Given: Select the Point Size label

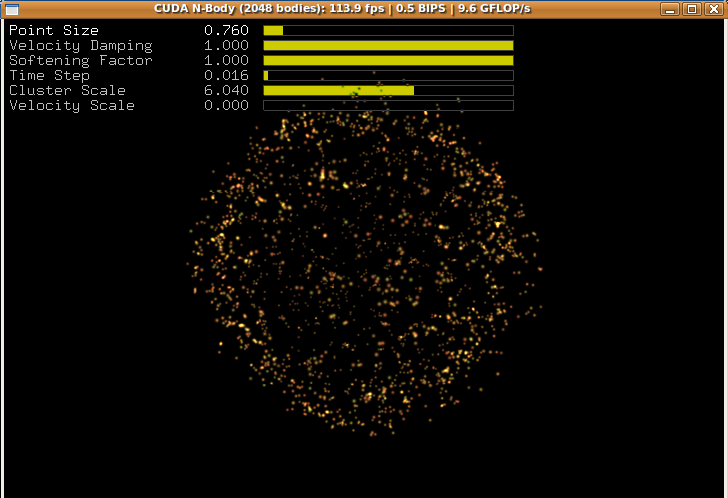Looking at the screenshot, I should [x=54, y=31].
